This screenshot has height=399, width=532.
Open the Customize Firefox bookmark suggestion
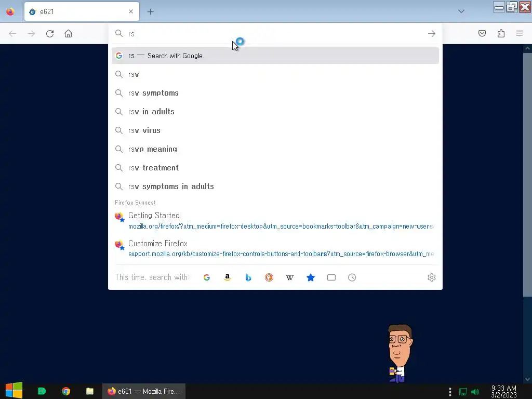tap(275, 248)
